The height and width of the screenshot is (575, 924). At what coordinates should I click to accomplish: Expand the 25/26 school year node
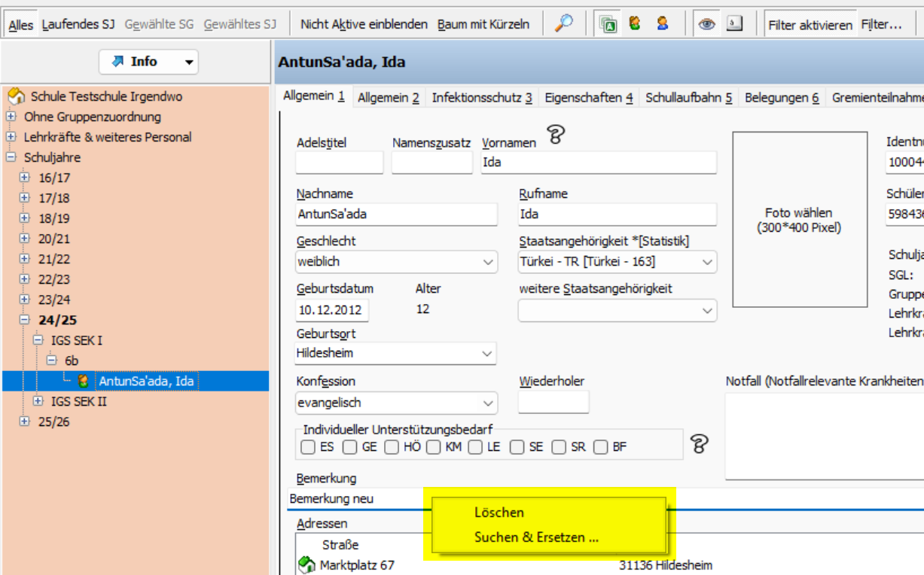[24, 421]
